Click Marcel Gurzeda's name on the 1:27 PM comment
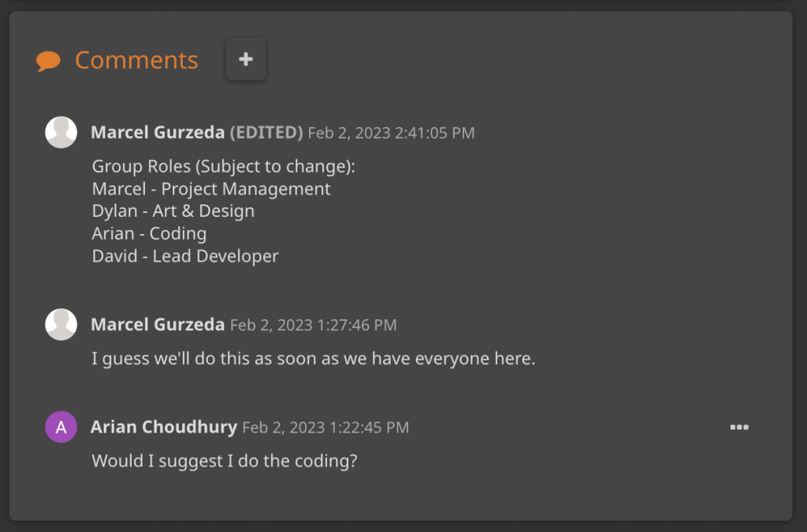This screenshot has width=807, height=532. 158,325
